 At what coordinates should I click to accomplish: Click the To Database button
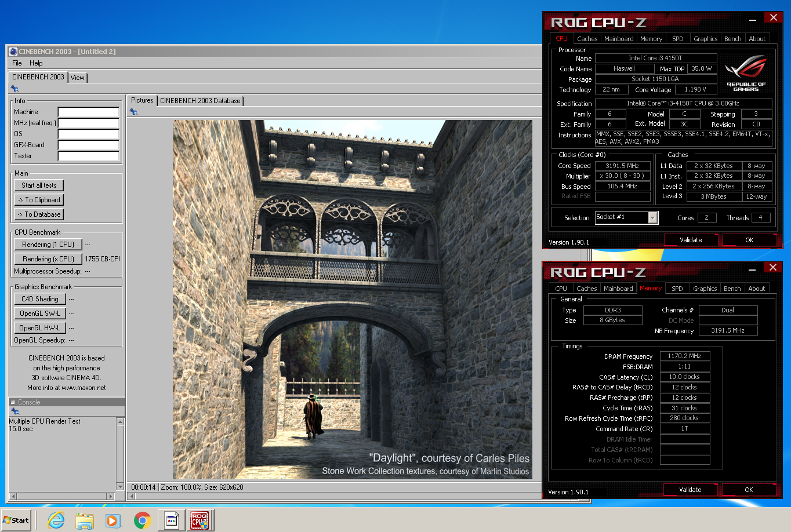(x=39, y=214)
